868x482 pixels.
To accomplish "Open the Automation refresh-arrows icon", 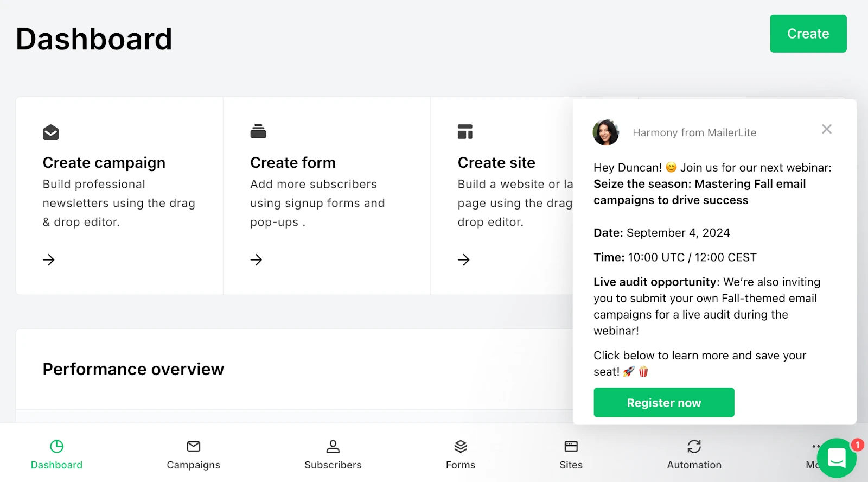I will point(694,447).
